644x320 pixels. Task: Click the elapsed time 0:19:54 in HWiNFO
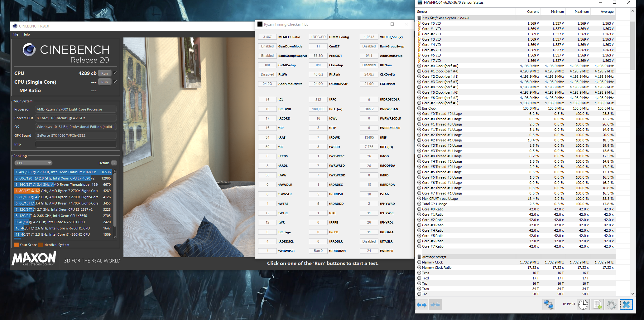pyautogui.click(x=569, y=304)
